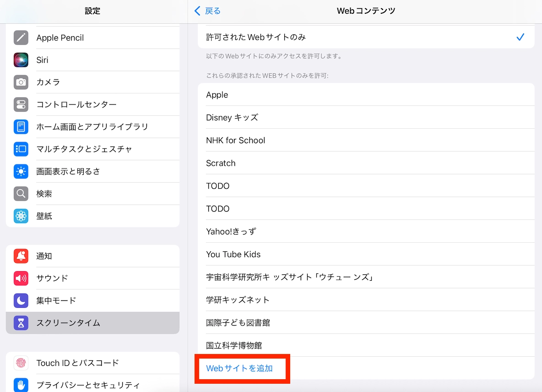Click the 画面表示と明るさ sun icon
This screenshot has height=392, width=542.
(x=21, y=171)
